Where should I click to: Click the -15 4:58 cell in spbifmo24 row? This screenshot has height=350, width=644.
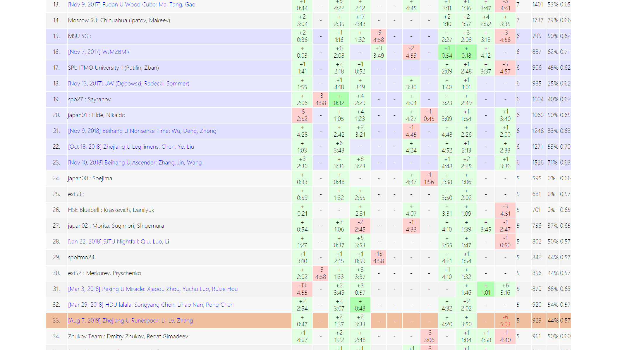[x=378, y=258]
